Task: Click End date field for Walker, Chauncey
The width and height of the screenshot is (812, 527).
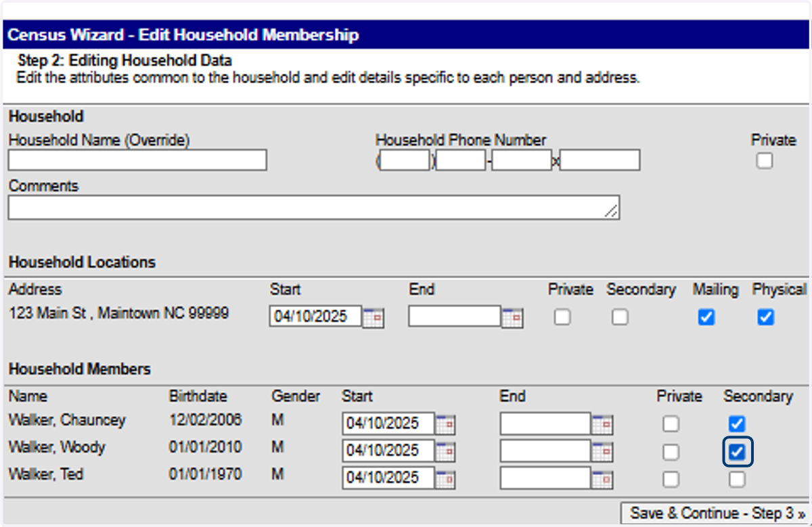Action: (x=546, y=423)
